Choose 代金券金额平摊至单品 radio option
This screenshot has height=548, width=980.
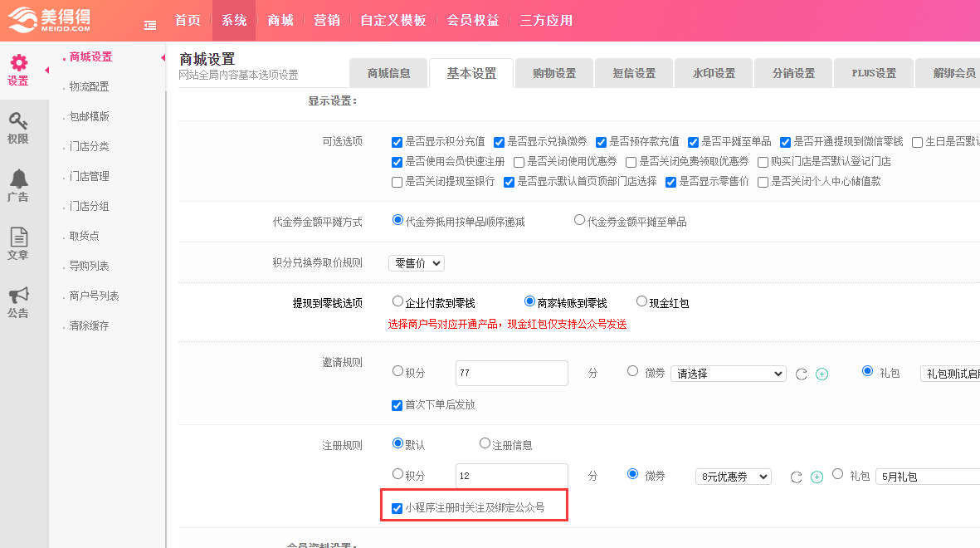point(579,221)
